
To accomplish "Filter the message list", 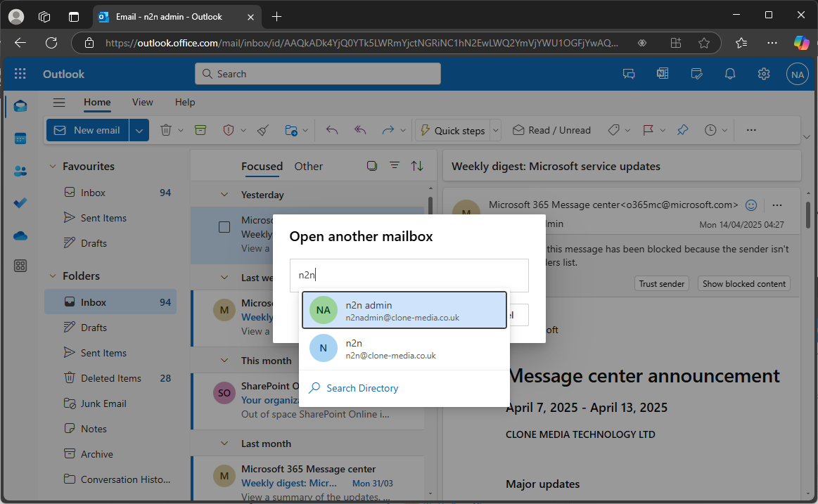I will pyautogui.click(x=395, y=166).
